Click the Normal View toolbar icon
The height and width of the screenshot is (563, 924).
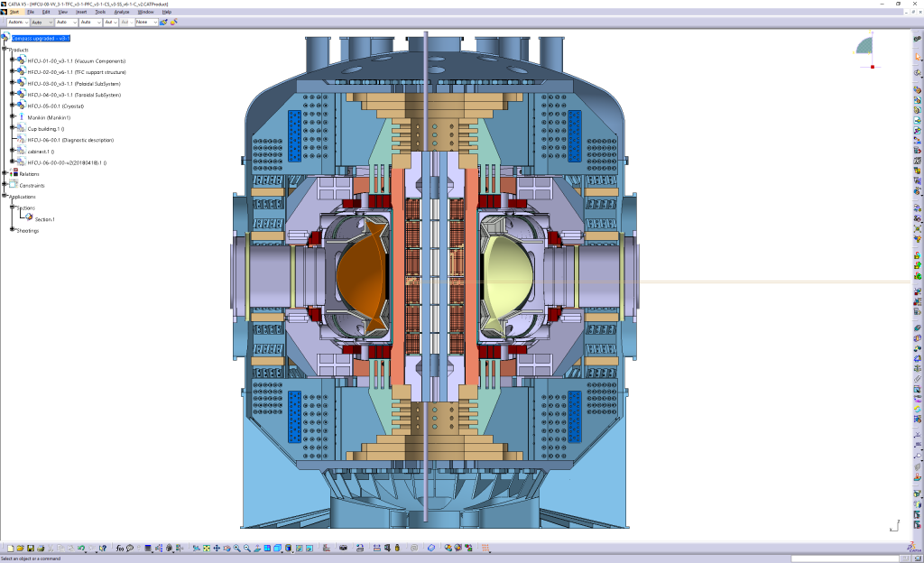[257, 547]
